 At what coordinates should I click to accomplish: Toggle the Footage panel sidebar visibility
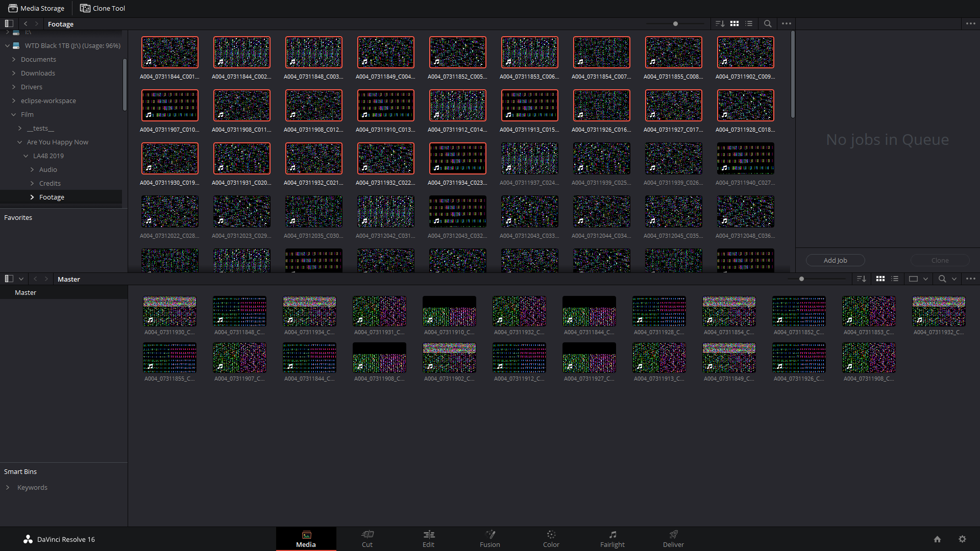[x=9, y=23]
